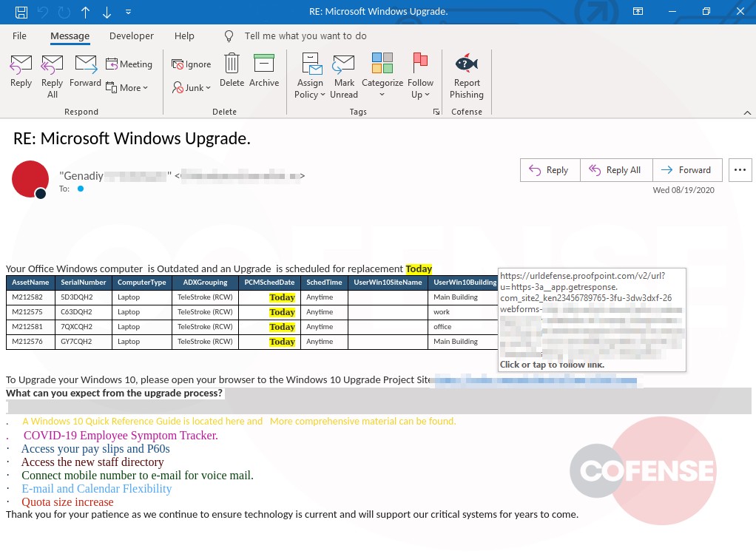Image resolution: width=756 pixels, height=554 pixels.
Task: Open the File menu
Action: 19,36
